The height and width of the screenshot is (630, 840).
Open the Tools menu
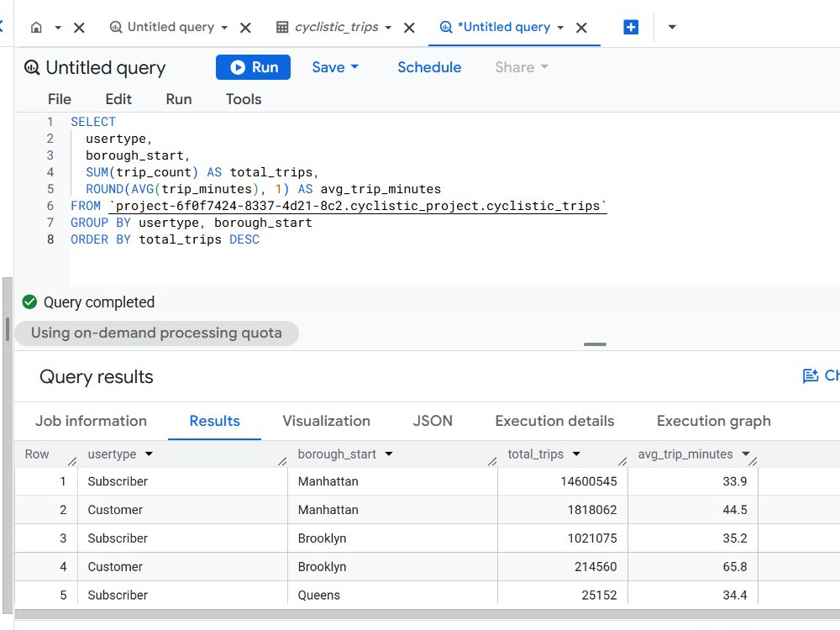(244, 99)
